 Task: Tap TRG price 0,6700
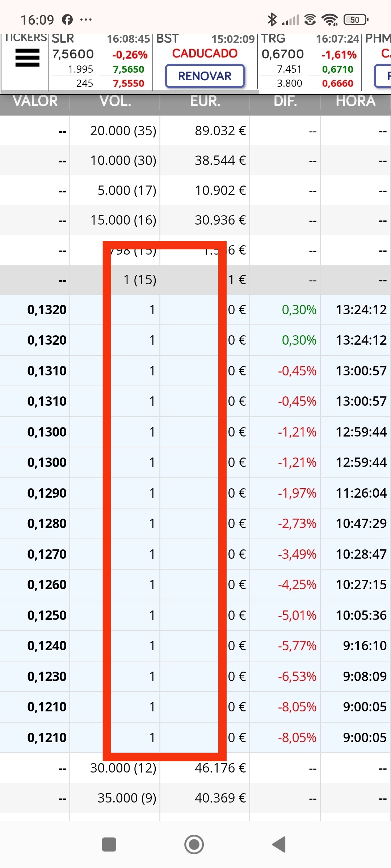click(x=283, y=54)
